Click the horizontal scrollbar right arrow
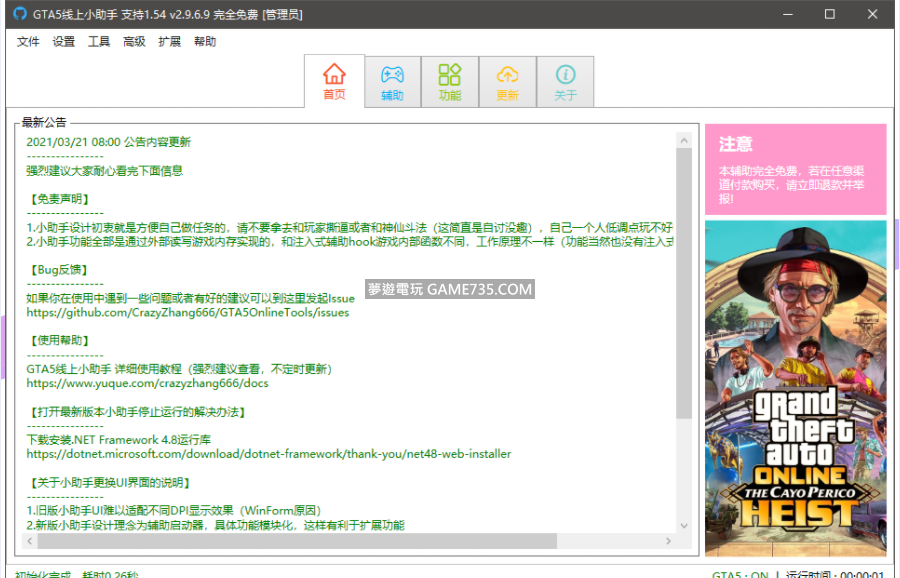The image size is (900, 578). [667, 541]
